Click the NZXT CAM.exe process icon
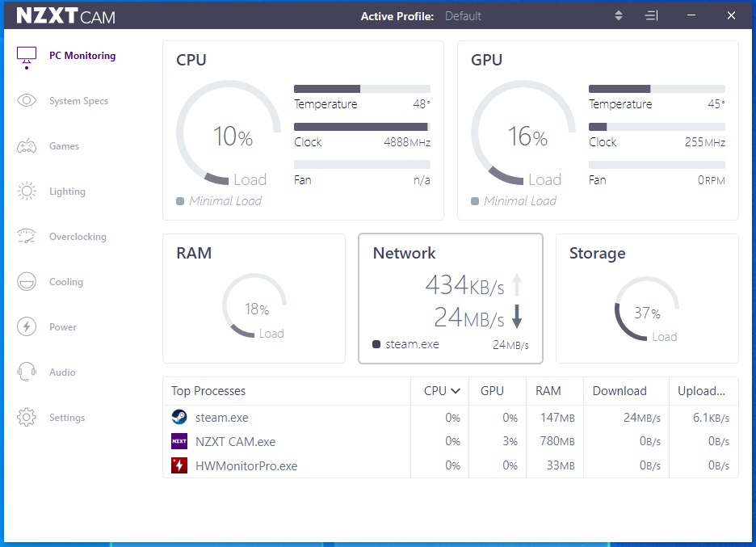 click(x=179, y=441)
